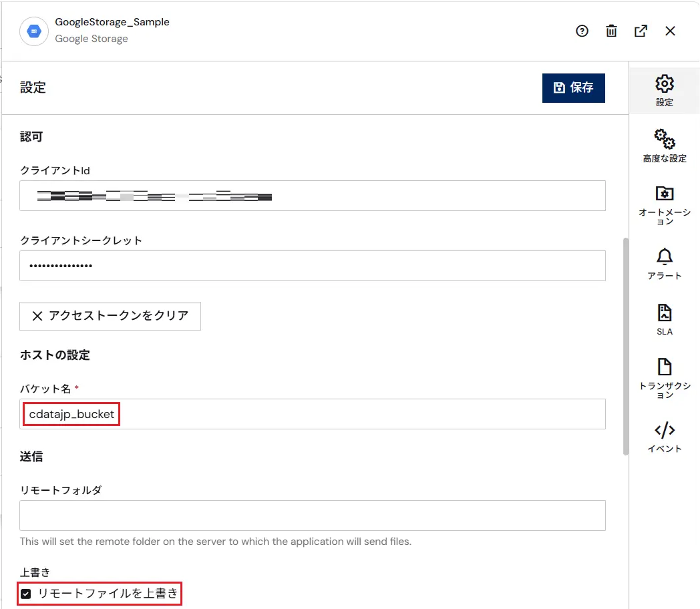The height and width of the screenshot is (609, 700).
Task: Open トランザクション tab
Action: pyautogui.click(x=665, y=379)
